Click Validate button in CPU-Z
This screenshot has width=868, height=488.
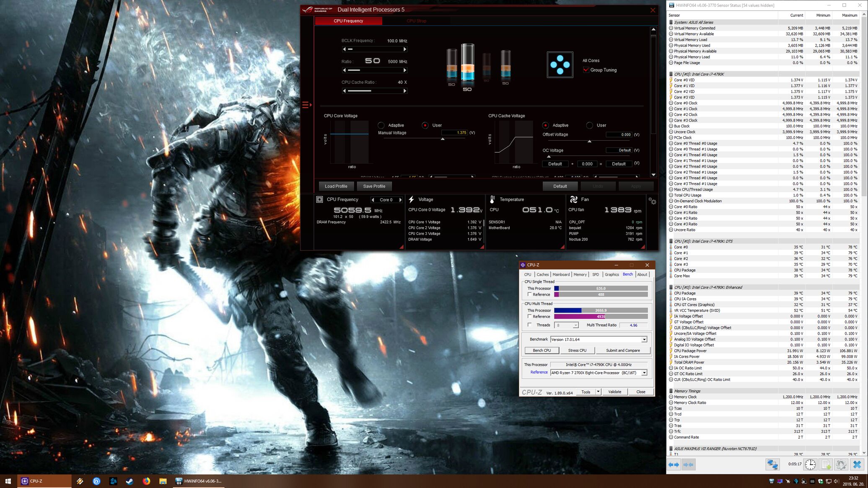[614, 392]
